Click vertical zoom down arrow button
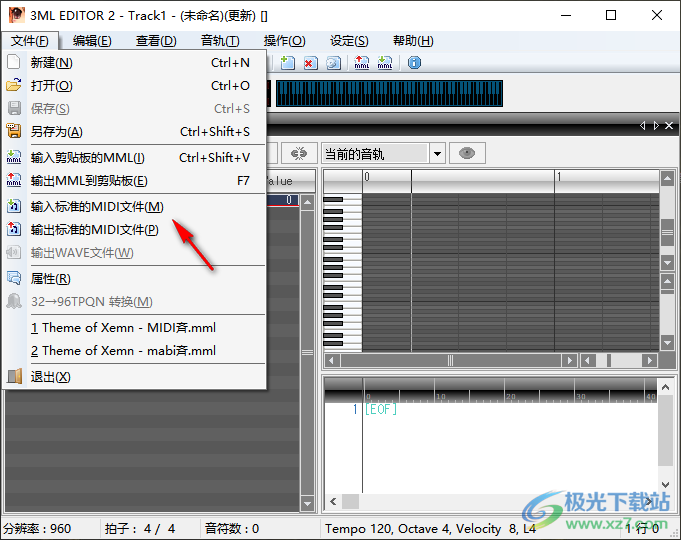The height and width of the screenshot is (540, 681). point(667,343)
